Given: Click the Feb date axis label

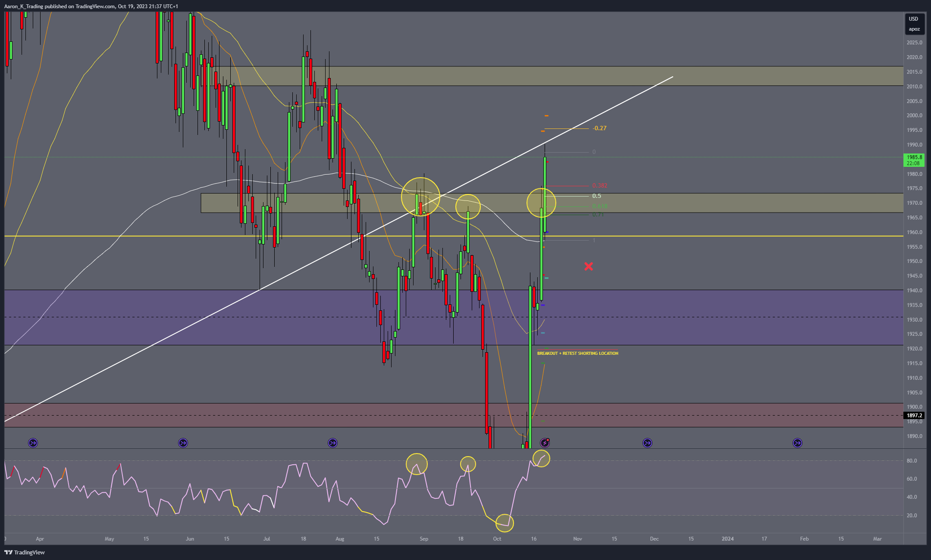Looking at the screenshot, I should [x=804, y=539].
